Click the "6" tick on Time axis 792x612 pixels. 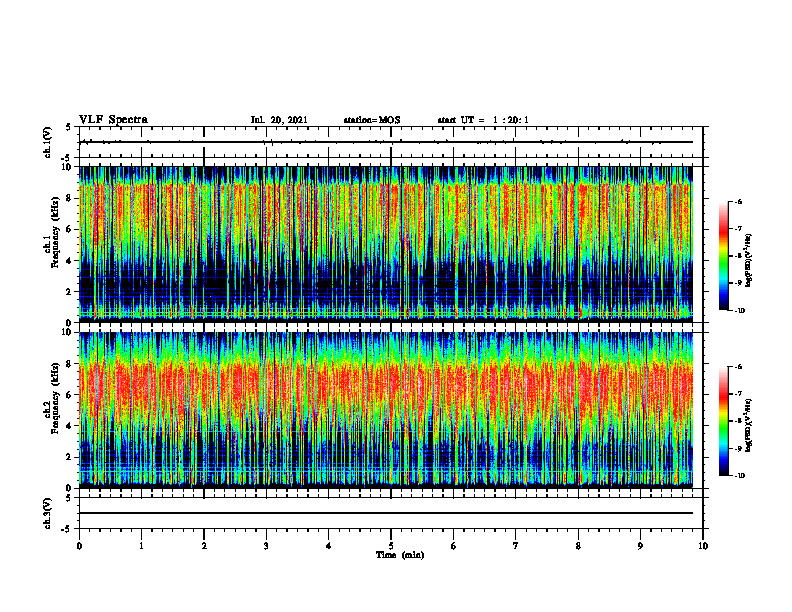click(x=454, y=546)
